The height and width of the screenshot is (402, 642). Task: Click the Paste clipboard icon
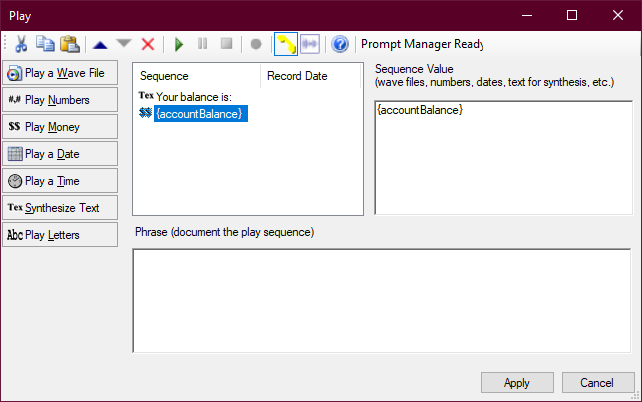tap(69, 44)
